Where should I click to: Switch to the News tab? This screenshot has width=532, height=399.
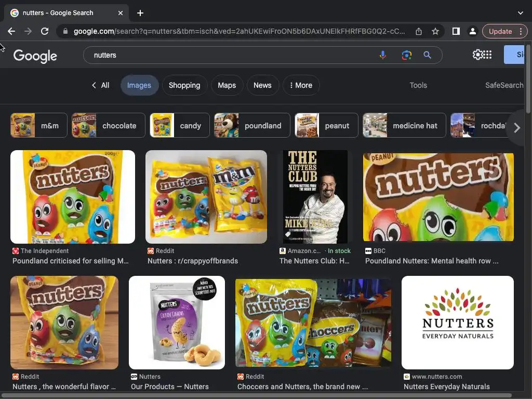coord(262,85)
